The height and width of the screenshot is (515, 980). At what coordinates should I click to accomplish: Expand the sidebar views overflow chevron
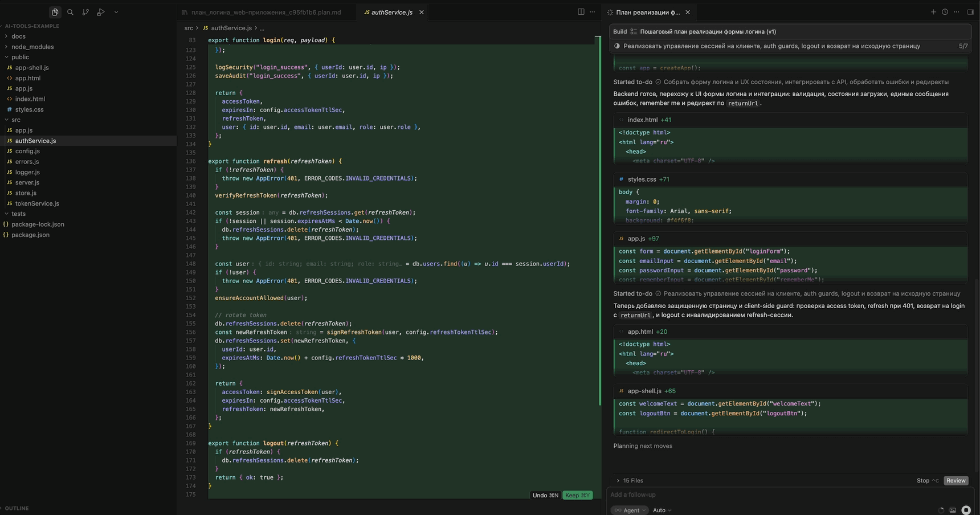pyautogui.click(x=116, y=12)
